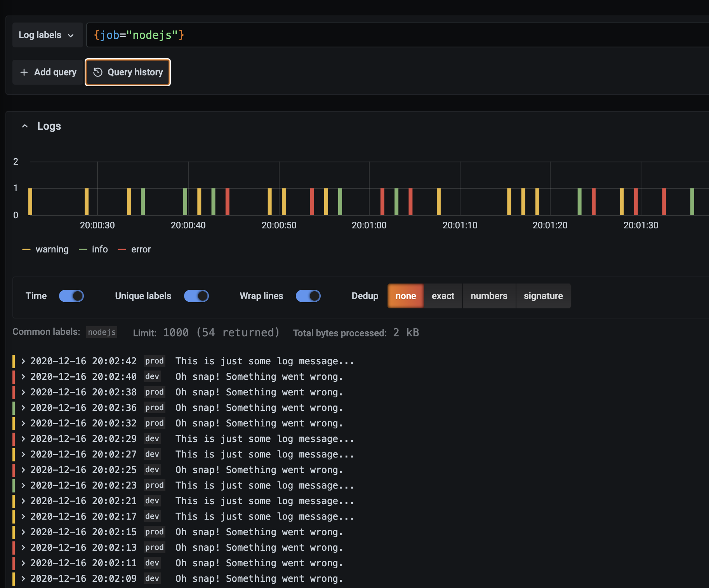The width and height of the screenshot is (709, 588).
Task: Click the query input field with {job="nodejs"}
Action: pyautogui.click(x=398, y=35)
